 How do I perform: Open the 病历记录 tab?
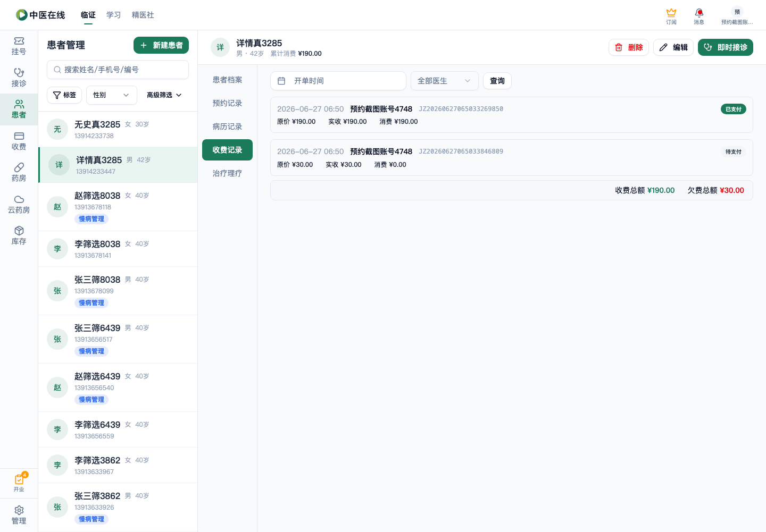click(228, 126)
